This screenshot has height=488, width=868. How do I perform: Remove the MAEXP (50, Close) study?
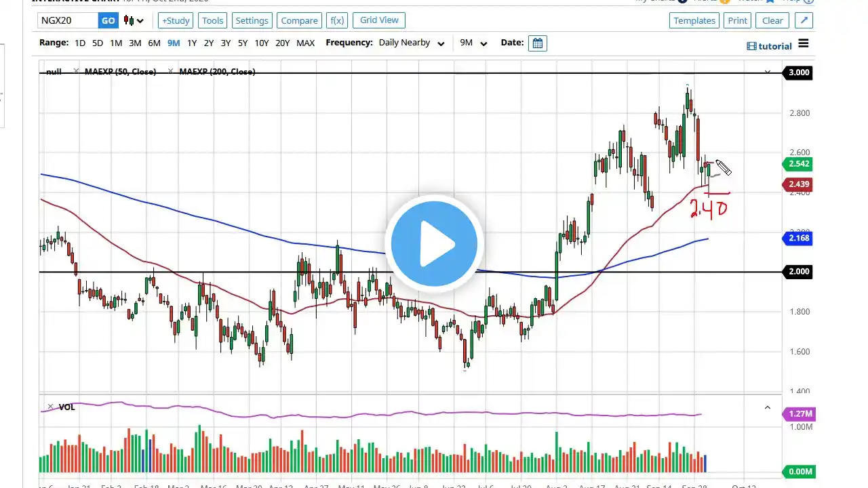click(x=77, y=71)
